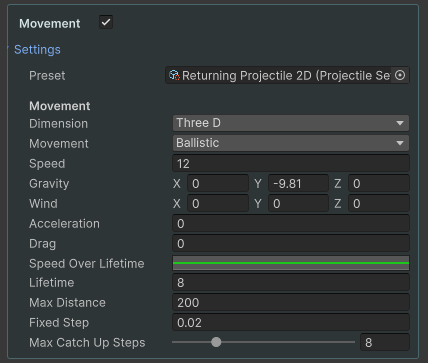Click the Gravity X field
Image resolution: width=428 pixels, height=363 pixels.
click(x=218, y=184)
